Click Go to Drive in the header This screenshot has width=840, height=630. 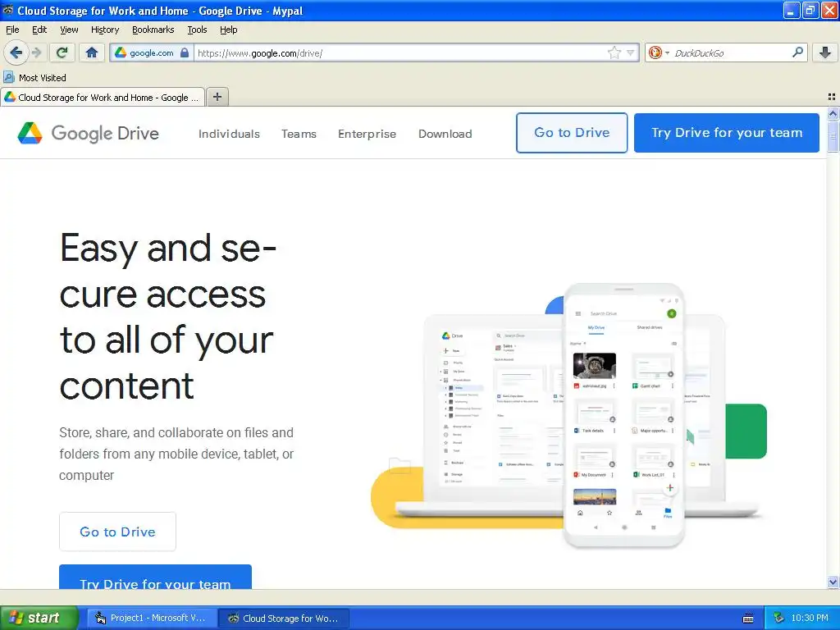tap(572, 133)
